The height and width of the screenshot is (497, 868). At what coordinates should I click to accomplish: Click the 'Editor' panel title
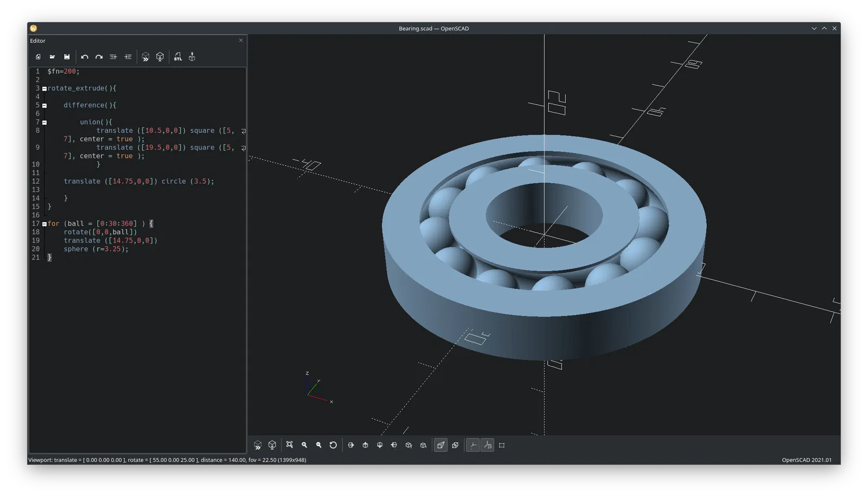click(x=38, y=41)
